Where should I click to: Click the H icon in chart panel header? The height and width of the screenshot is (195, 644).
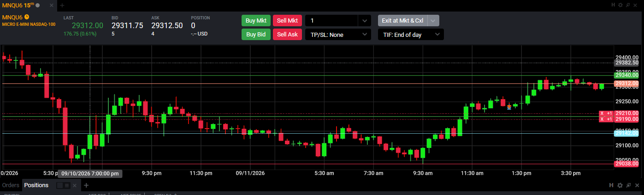click(614, 5)
